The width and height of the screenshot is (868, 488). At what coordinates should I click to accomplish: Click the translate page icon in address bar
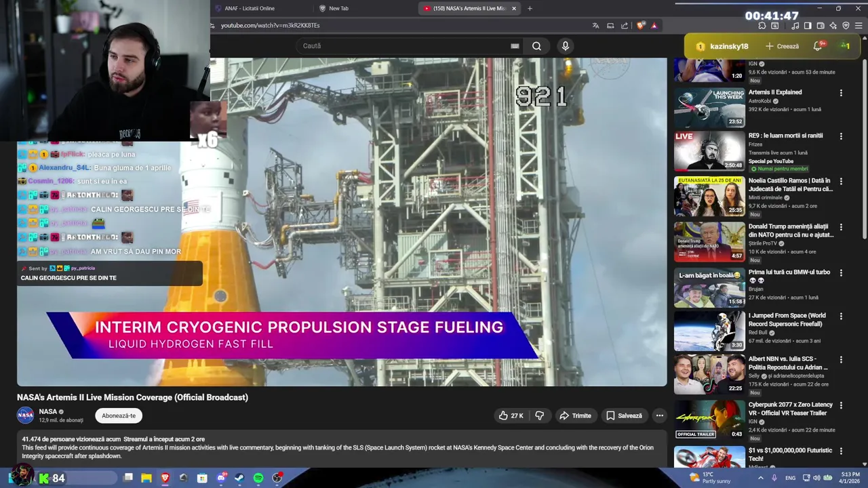[595, 26]
